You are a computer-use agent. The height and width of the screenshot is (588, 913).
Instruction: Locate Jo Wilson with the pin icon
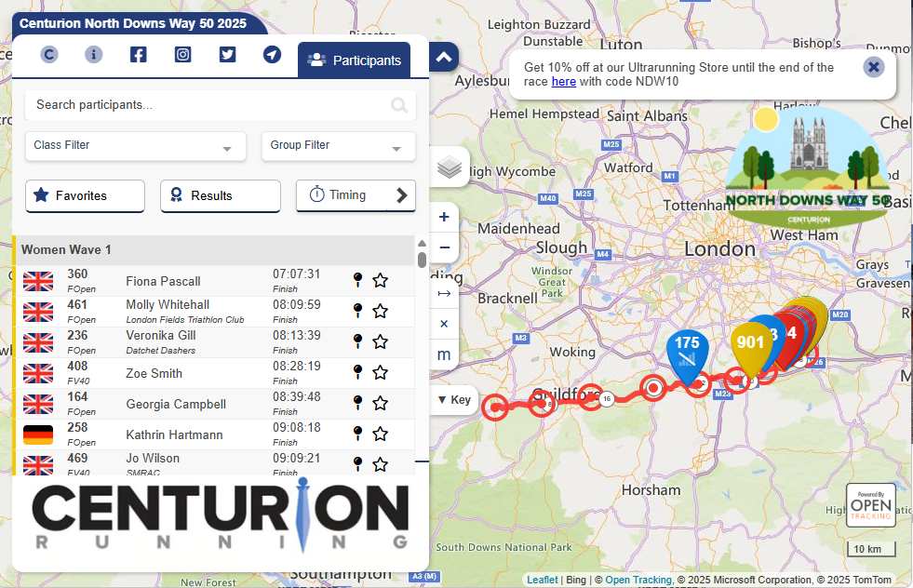(358, 464)
